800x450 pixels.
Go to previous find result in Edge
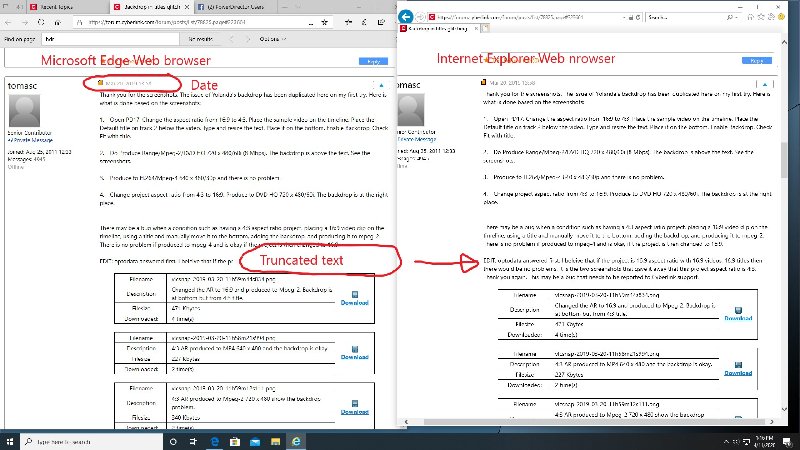point(232,39)
